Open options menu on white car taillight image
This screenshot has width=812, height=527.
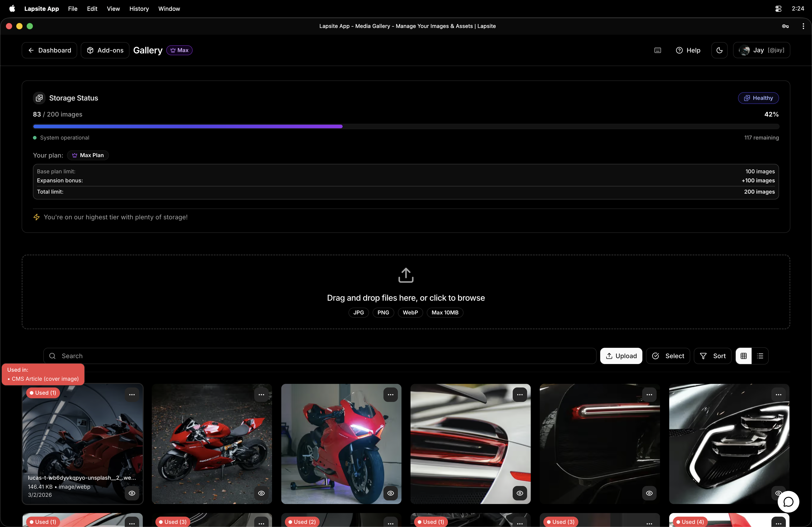click(x=519, y=394)
